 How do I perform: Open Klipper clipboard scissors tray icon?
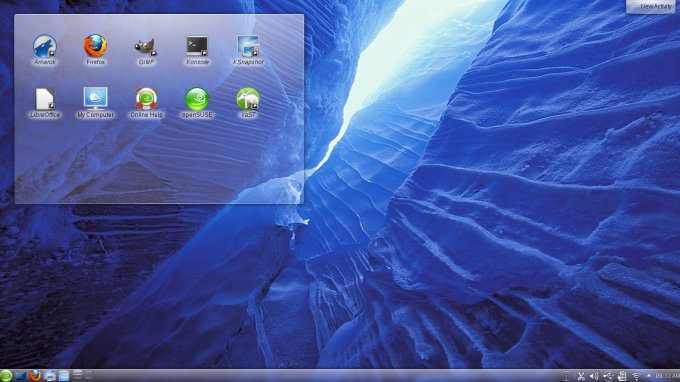tap(581, 376)
